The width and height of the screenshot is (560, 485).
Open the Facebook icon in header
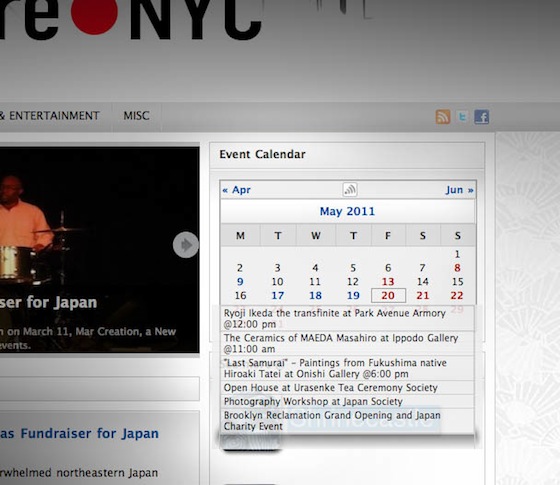click(x=481, y=117)
